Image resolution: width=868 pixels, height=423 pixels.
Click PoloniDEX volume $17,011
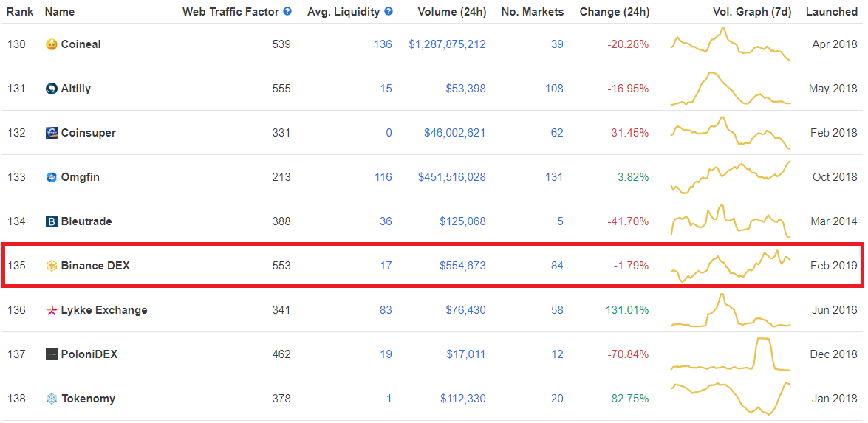click(x=466, y=354)
